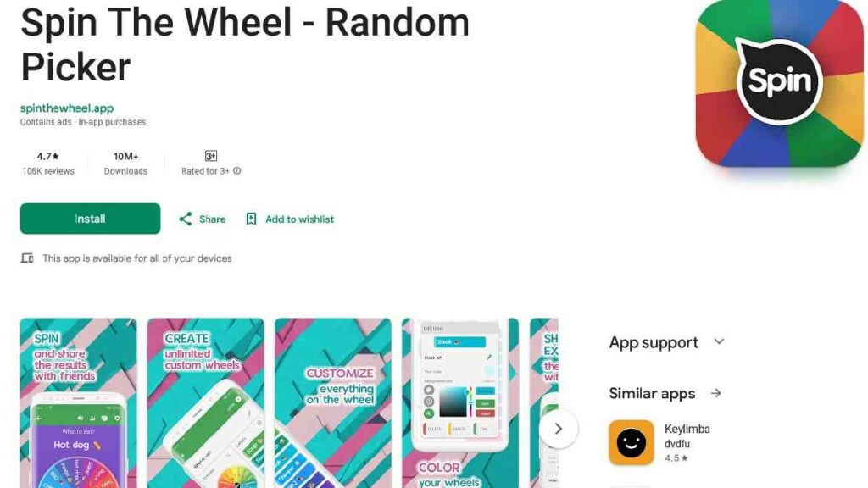Click the Add to wishlist text
Image resolution: width=868 pixels, height=488 pixels.
point(299,219)
